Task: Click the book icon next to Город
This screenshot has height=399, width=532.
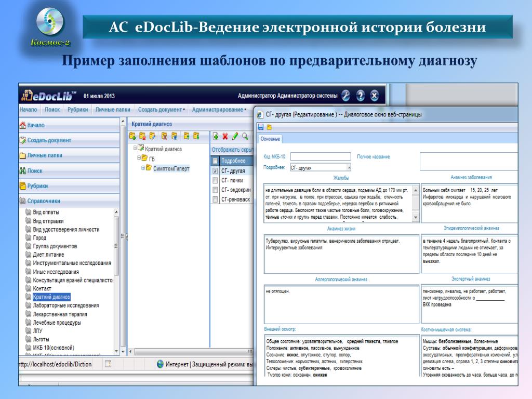Action: point(29,237)
